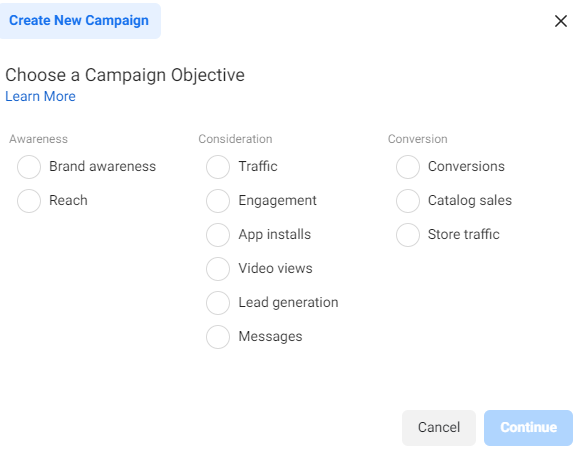Click the Video views label text
This screenshot has height=454, width=588.
tap(276, 268)
